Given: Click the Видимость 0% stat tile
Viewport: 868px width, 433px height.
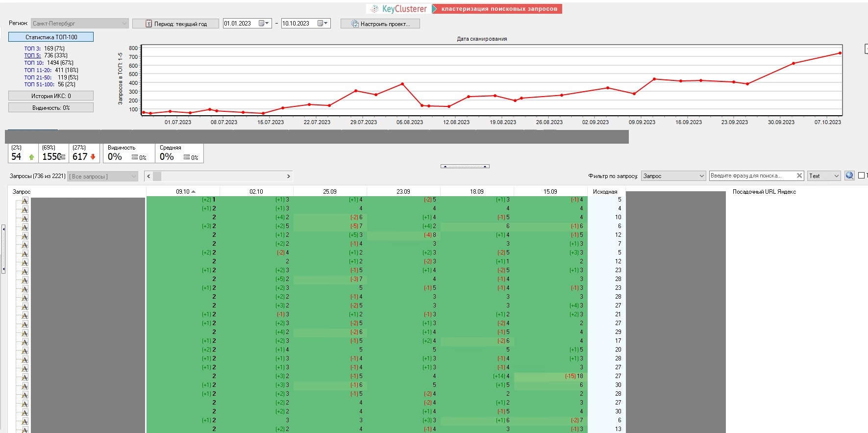Looking at the screenshot, I should pos(128,153).
